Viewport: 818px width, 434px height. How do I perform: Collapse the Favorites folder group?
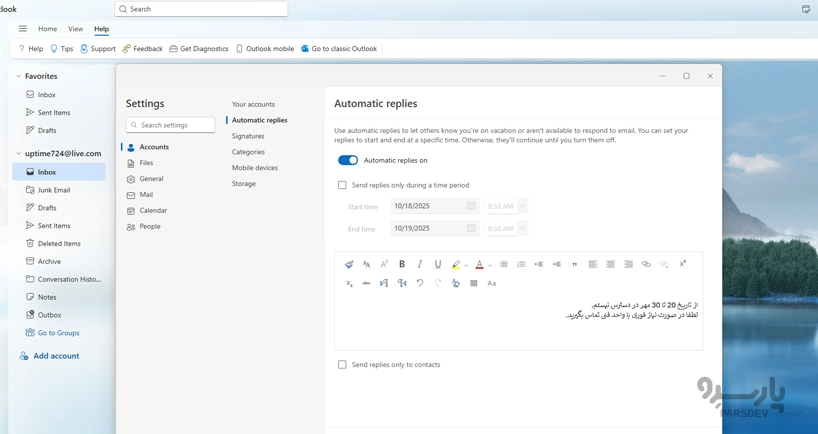(x=19, y=76)
